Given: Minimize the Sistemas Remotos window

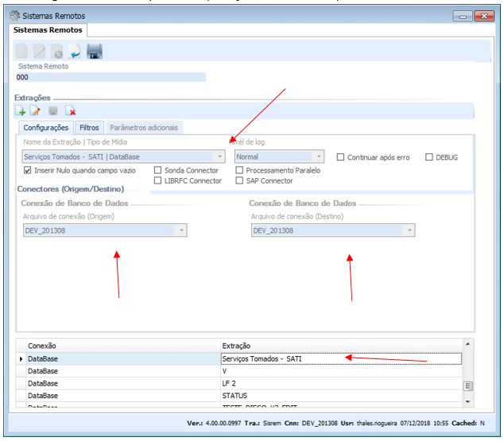Looking at the screenshot, I should point(463,16).
